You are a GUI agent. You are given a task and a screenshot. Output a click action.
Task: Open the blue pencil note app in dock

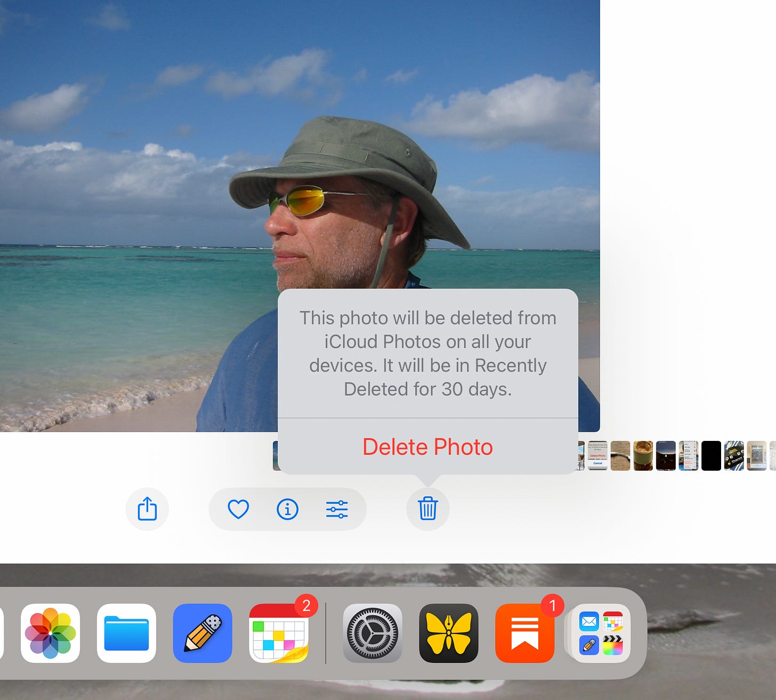pos(203,633)
